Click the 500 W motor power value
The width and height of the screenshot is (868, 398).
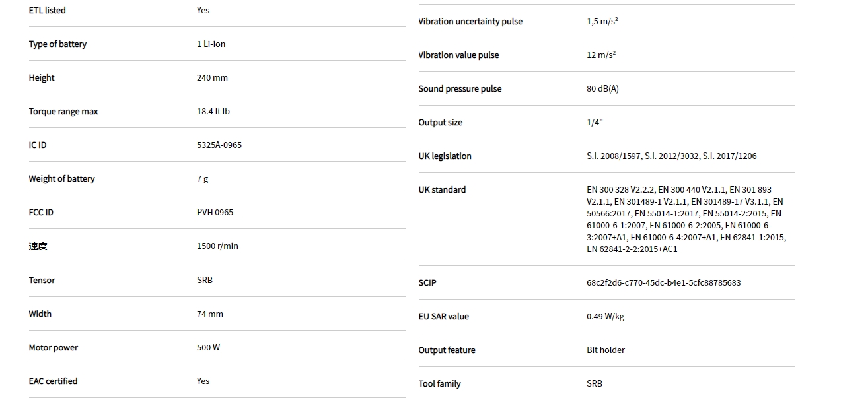point(208,348)
